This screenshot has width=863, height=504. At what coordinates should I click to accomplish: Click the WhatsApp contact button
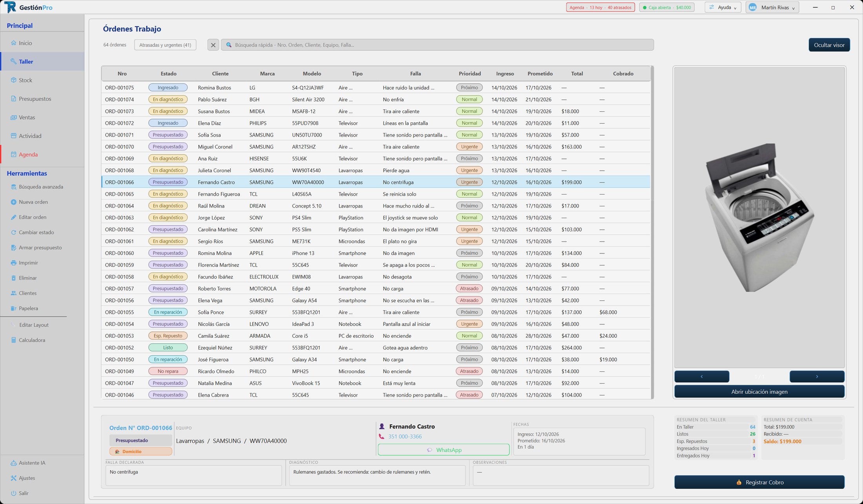(444, 450)
